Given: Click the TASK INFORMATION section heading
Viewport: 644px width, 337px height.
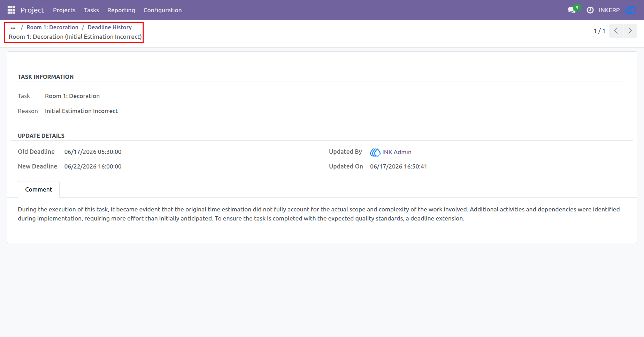Looking at the screenshot, I should (x=46, y=77).
